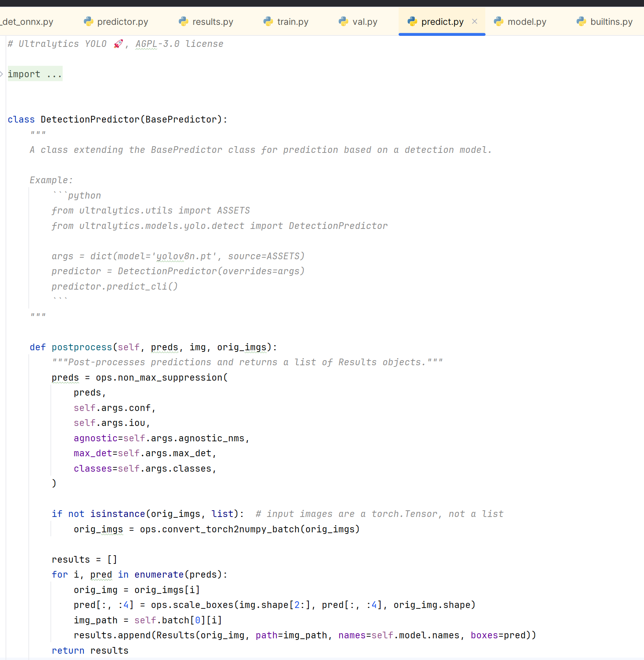The height and width of the screenshot is (660, 644).
Task: Click 'scale_boxes' in the ops call
Action: coord(203,605)
